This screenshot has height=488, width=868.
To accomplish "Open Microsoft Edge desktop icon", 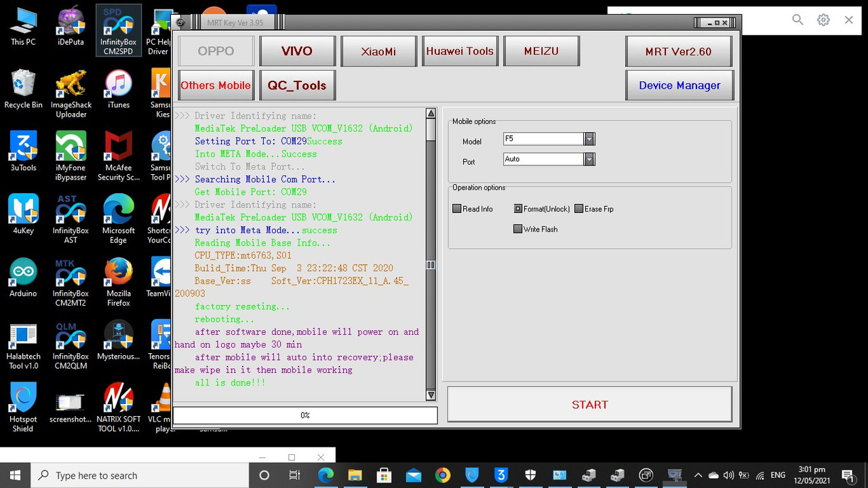I will pyautogui.click(x=118, y=219).
